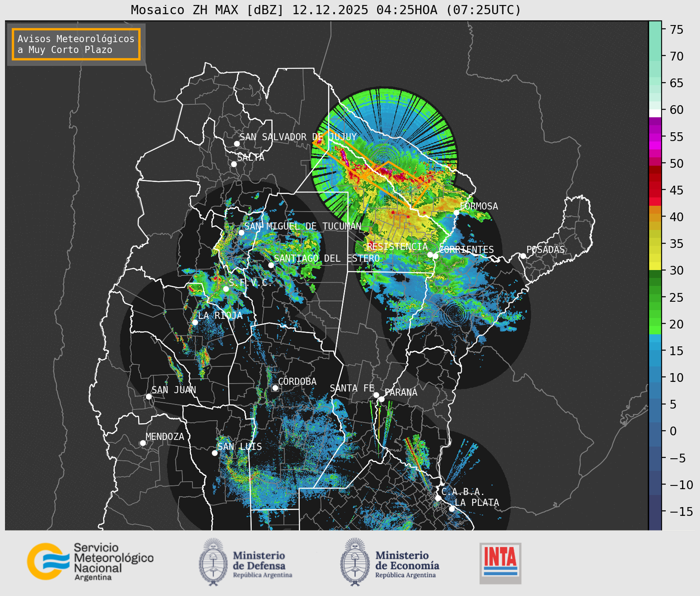
Task: Click the Resistencia label
Action: pos(397,247)
